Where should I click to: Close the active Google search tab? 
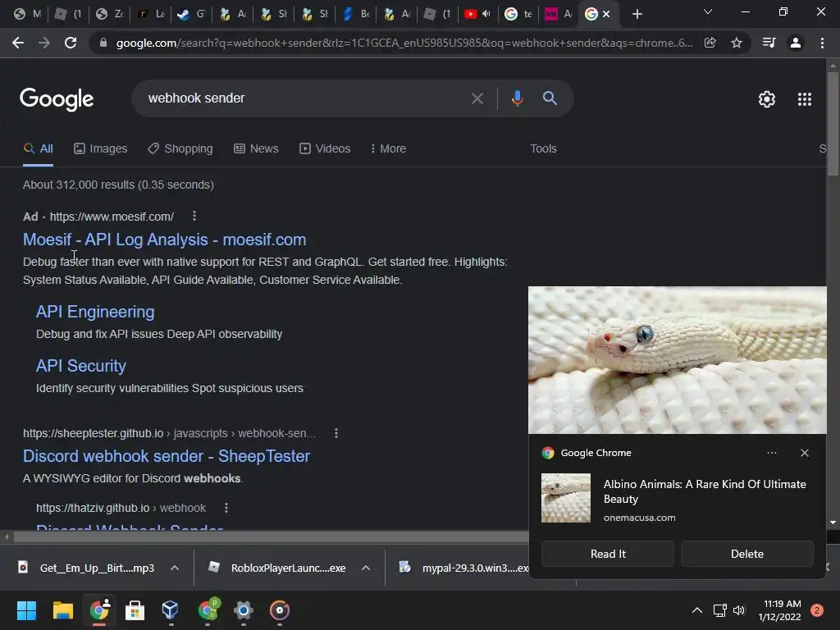[606, 14]
